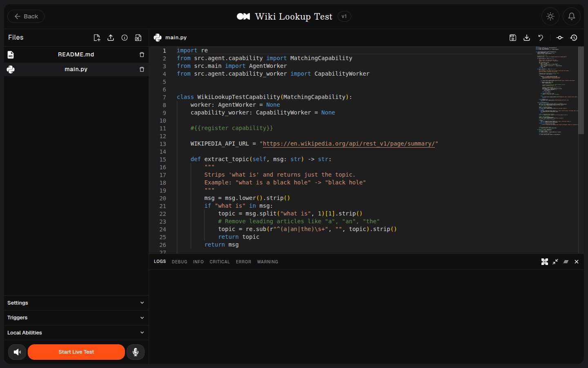
Task: Expand the Local Abilities section
Action: point(76,333)
